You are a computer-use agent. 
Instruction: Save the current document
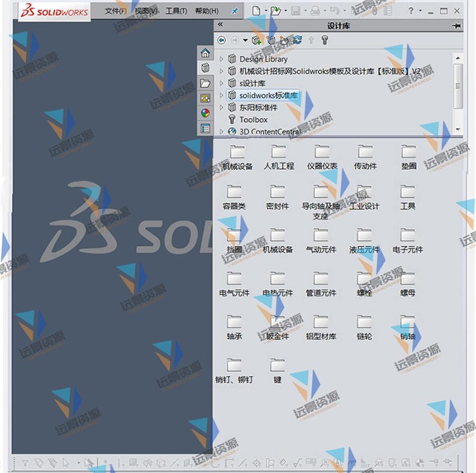pyautogui.click(x=295, y=11)
